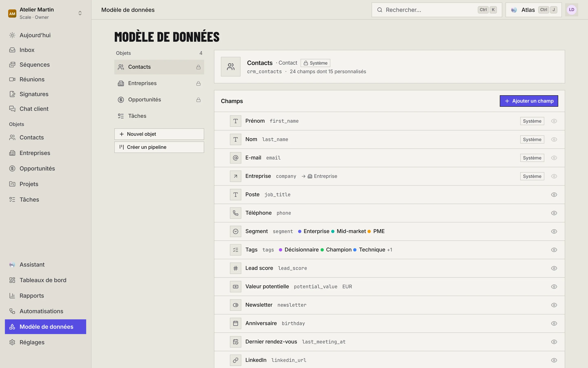Click the link icon for LinkedIn field
Screen dimensions: 588x368
[x=235, y=360]
